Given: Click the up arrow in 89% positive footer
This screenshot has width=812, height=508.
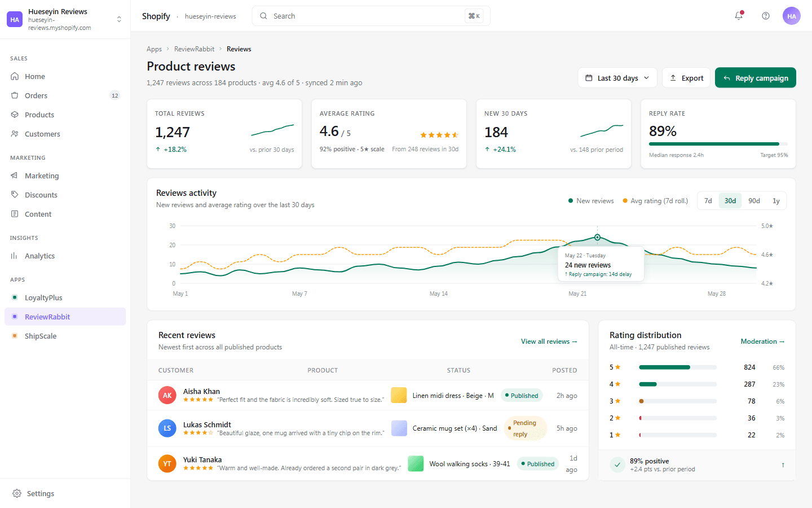Looking at the screenshot, I should point(783,465).
